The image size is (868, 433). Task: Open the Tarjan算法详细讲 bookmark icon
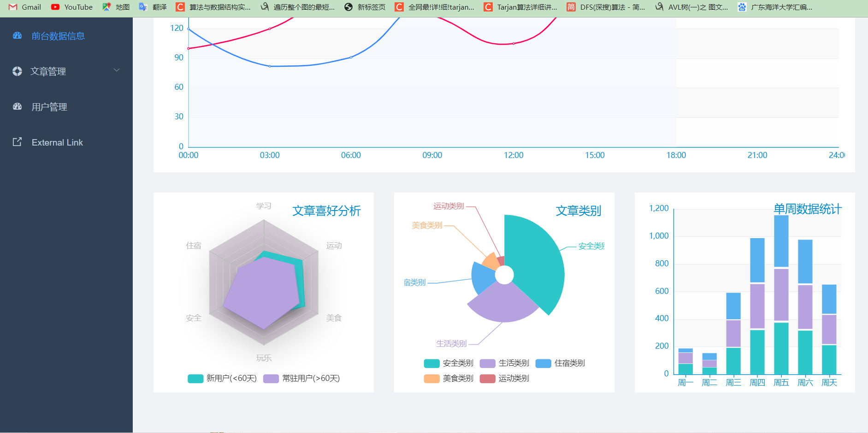coord(488,7)
